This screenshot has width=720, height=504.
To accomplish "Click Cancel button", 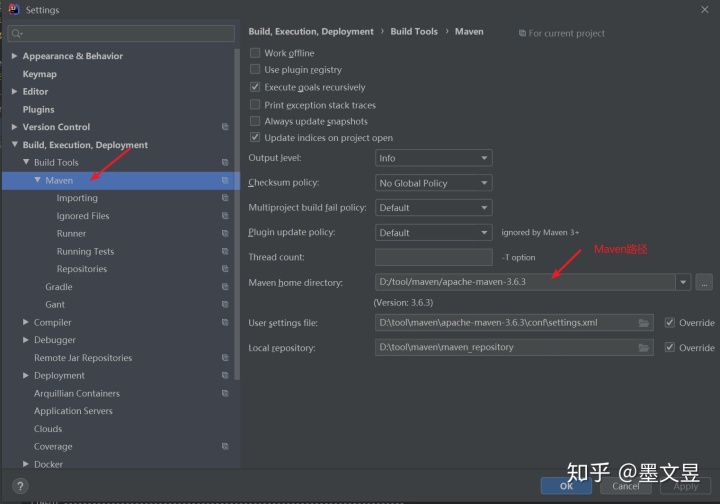I will click(x=625, y=486).
